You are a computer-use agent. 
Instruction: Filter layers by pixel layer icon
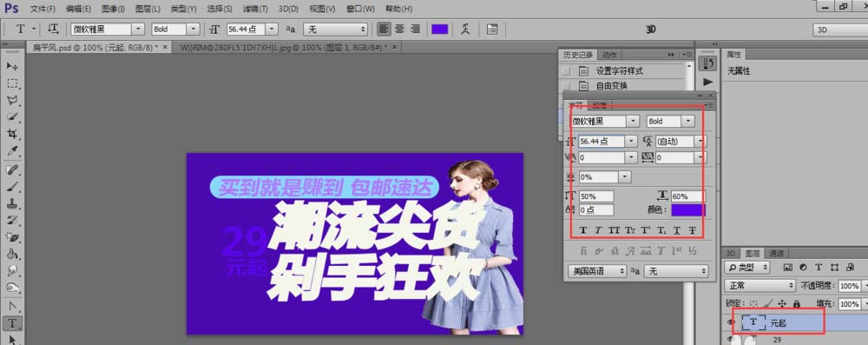(788, 268)
